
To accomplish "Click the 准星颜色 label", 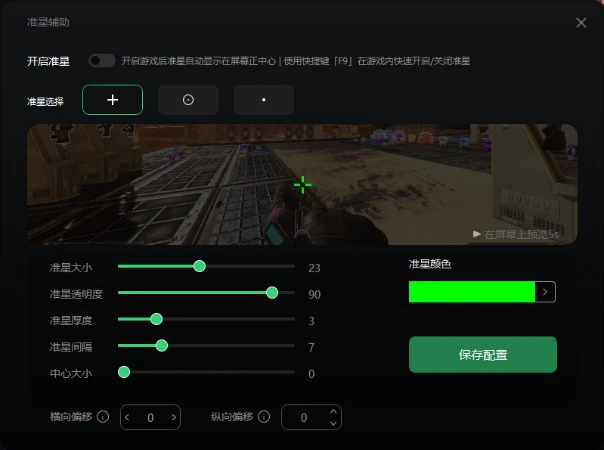I will pos(430,264).
